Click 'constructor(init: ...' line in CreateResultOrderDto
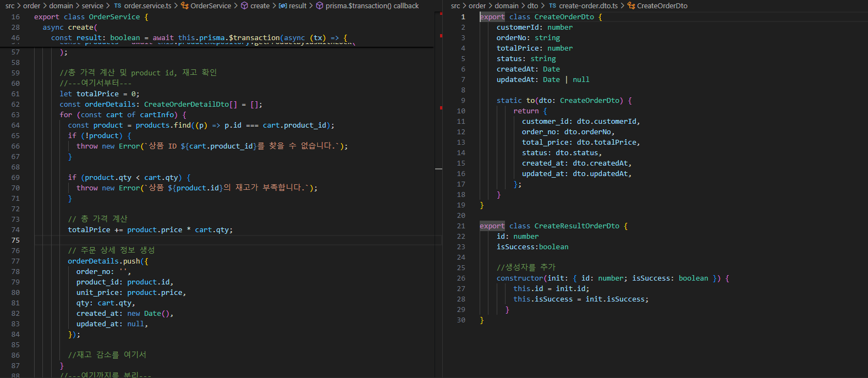868x378 pixels. click(x=613, y=278)
